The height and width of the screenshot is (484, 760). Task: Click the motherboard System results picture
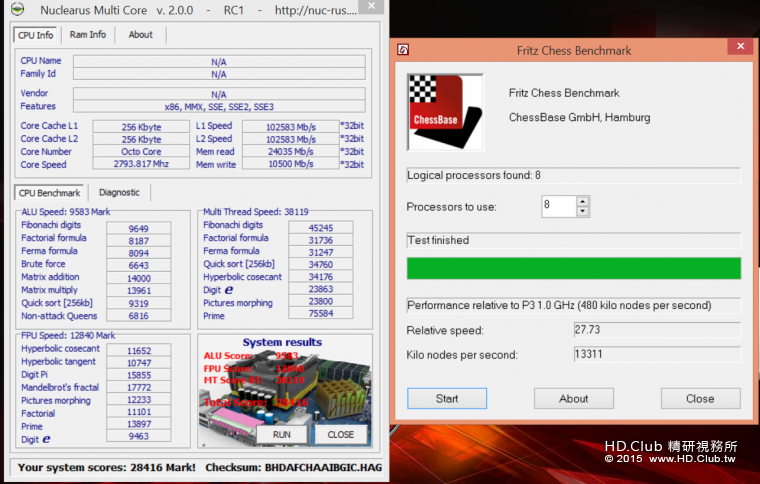(x=285, y=390)
